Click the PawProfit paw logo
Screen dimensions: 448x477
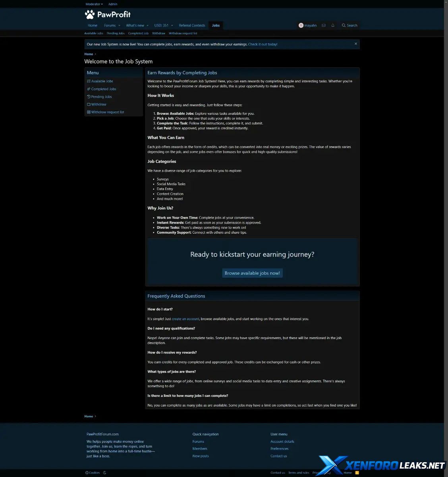[90, 15]
